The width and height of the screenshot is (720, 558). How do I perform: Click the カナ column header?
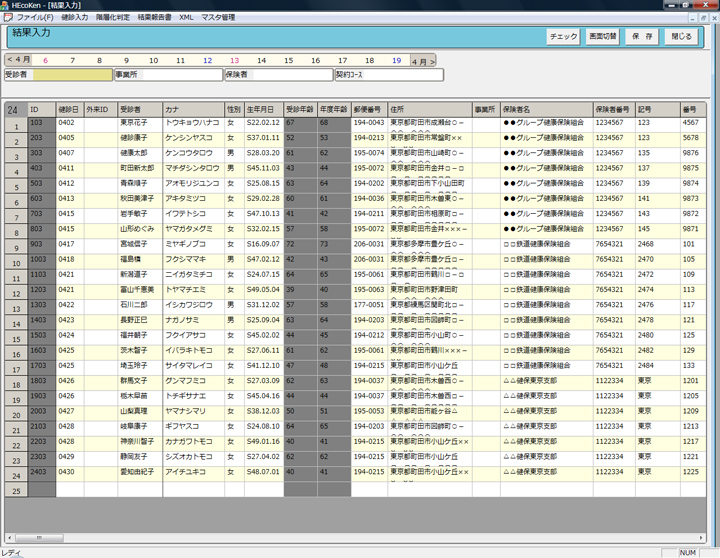(193, 108)
